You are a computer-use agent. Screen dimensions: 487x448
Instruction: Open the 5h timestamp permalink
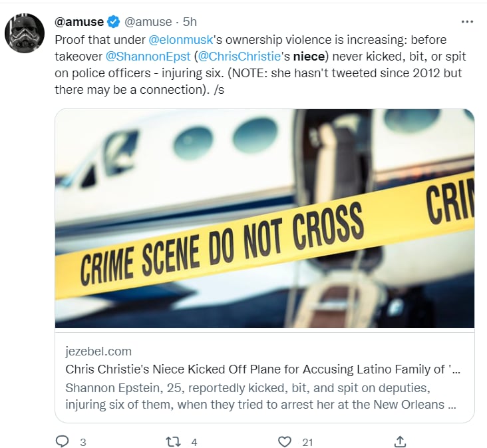(190, 22)
